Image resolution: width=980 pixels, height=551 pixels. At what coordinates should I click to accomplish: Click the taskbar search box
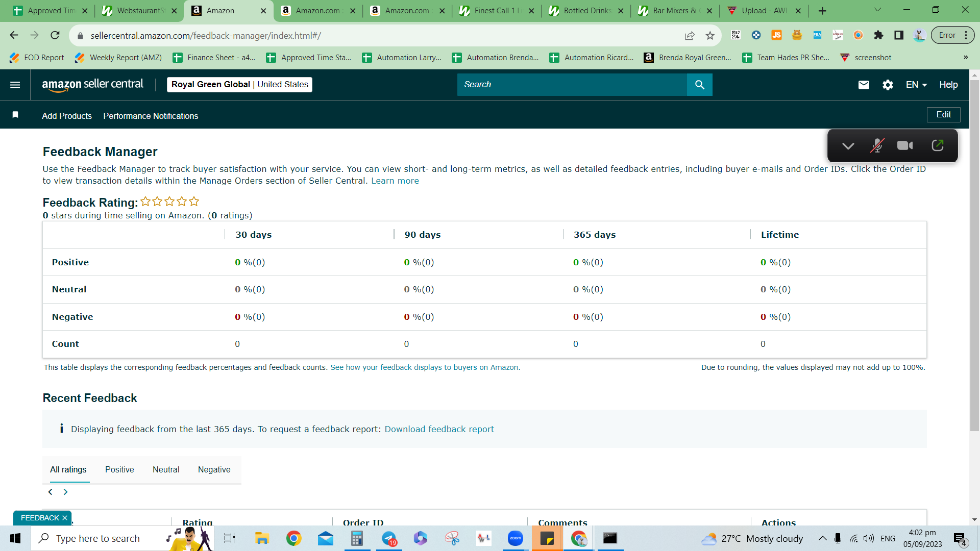(122, 538)
